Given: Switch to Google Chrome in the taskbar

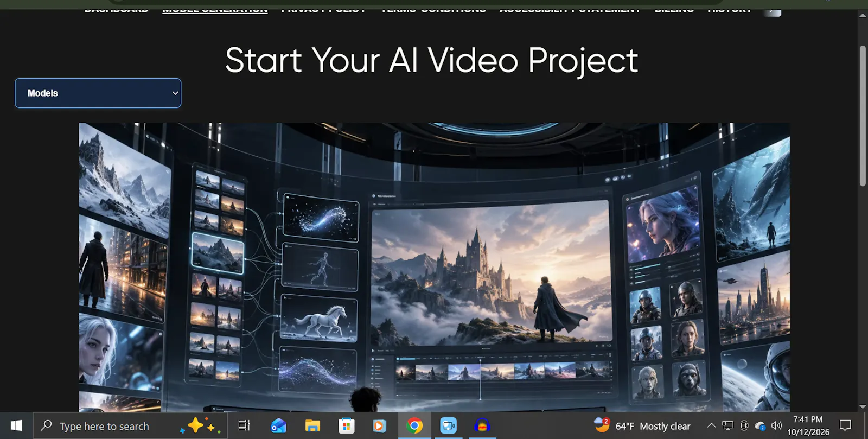Looking at the screenshot, I should point(414,426).
